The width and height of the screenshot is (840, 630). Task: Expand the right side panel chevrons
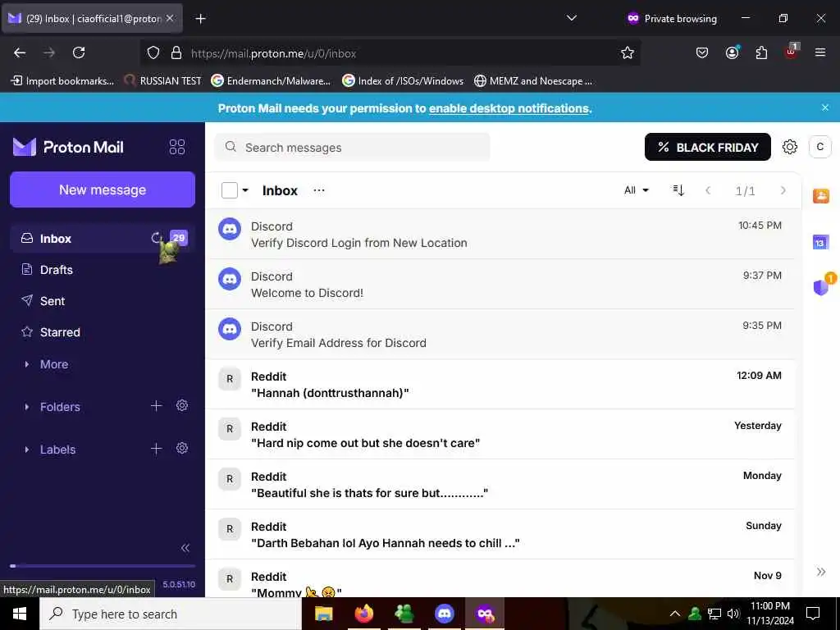click(x=820, y=572)
